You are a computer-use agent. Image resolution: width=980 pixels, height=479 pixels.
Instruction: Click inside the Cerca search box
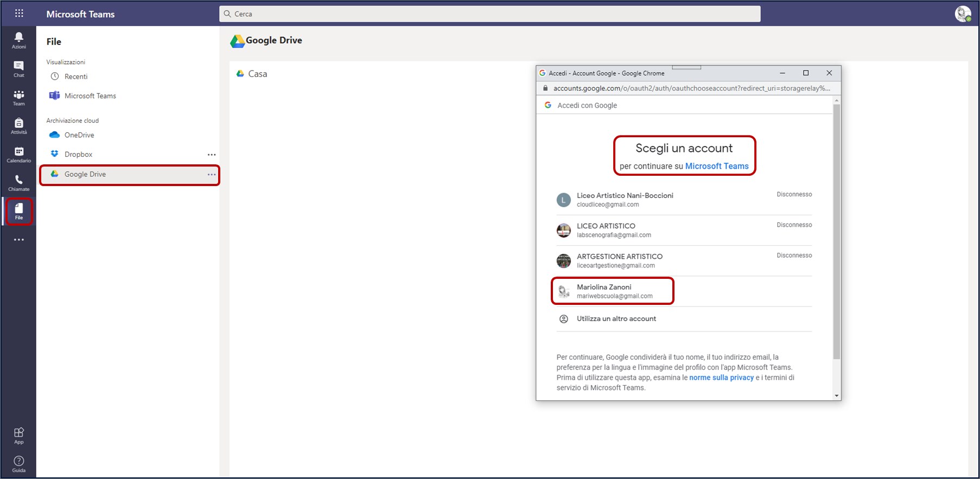pos(489,14)
